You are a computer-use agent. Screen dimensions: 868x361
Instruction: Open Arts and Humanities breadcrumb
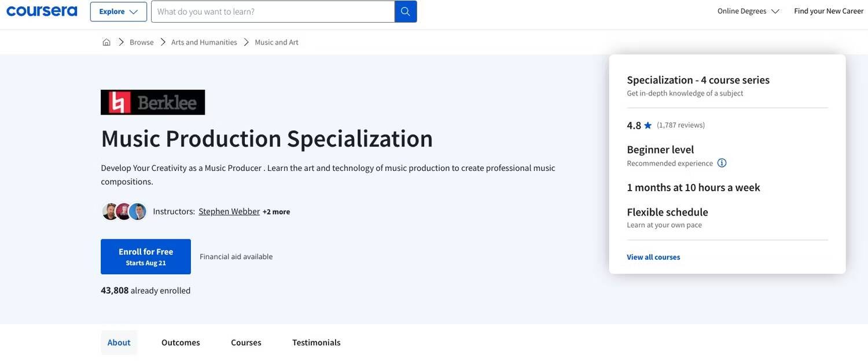click(x=204, y=42)
